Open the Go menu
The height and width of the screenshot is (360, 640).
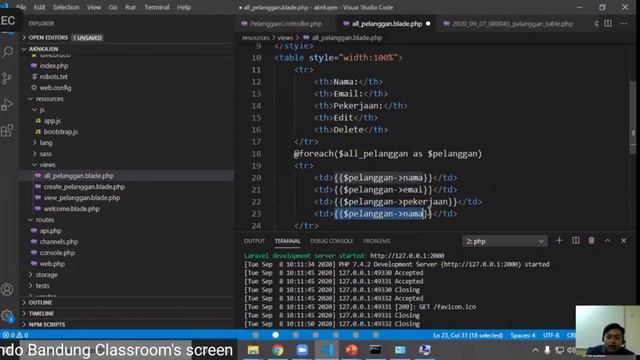tap(113, 7)
